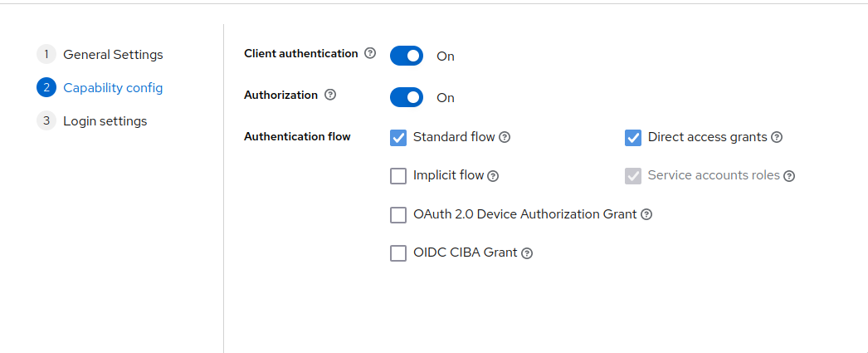Screen dimensions: 868x353
Task: Click the Service accounts roles checkbox
Action: 632,176
